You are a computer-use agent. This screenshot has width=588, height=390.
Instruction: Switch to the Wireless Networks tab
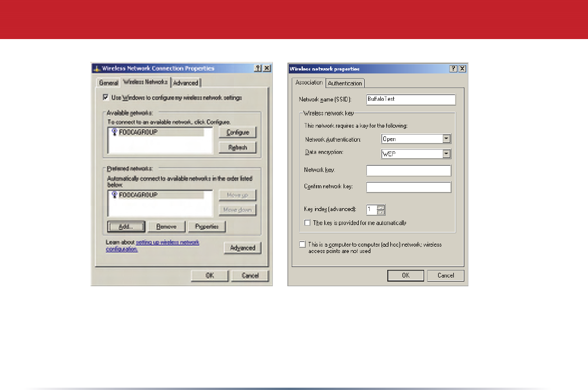(145, 82)
